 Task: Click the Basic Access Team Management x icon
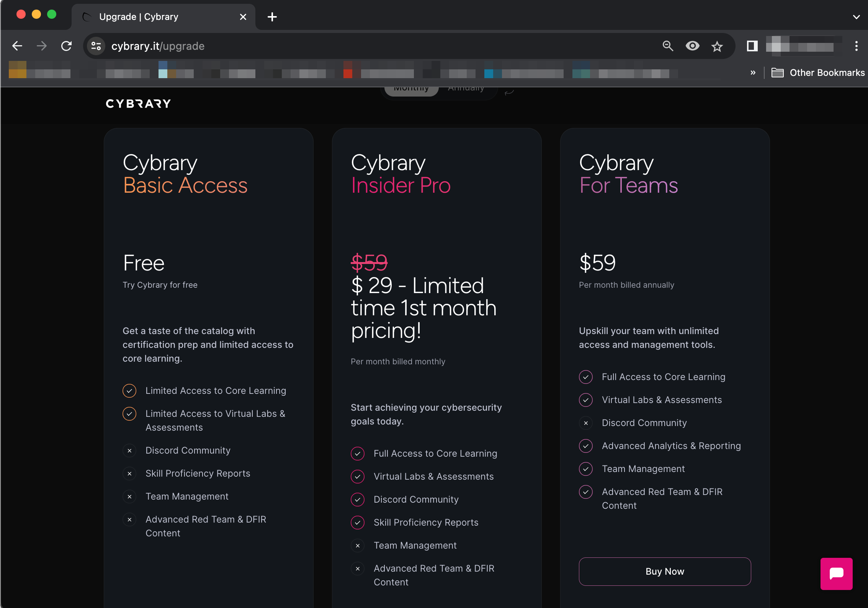coord(129,497)
